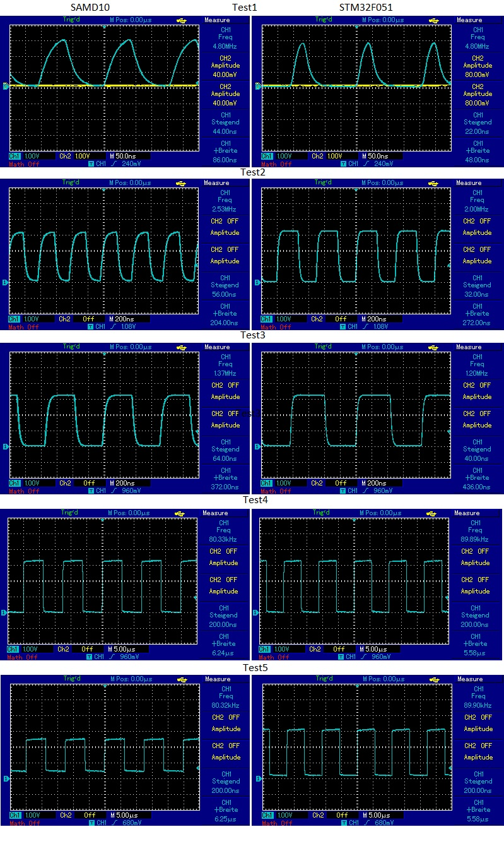Image resolution: width=504 pixels, height=851 pixels.
Task: Click the 64.00ns rise-time reading
Action: [225, 458]
